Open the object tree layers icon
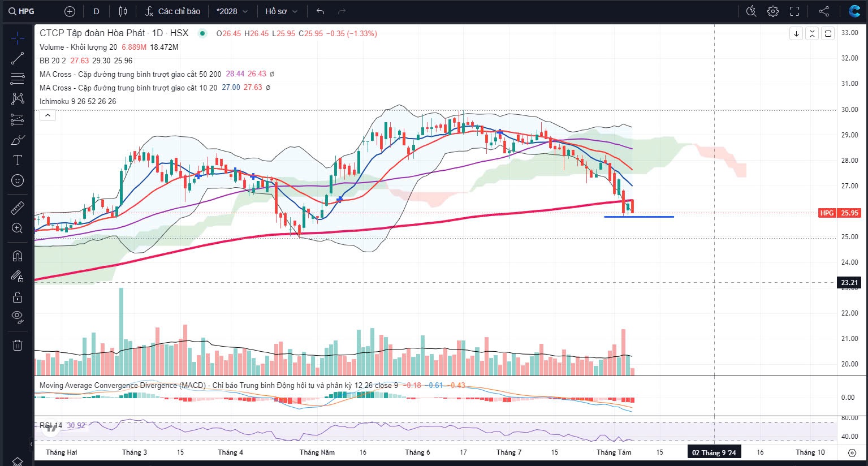Image resolution: width=868 pixels, height=466 pixels. (x=18, y=461)
